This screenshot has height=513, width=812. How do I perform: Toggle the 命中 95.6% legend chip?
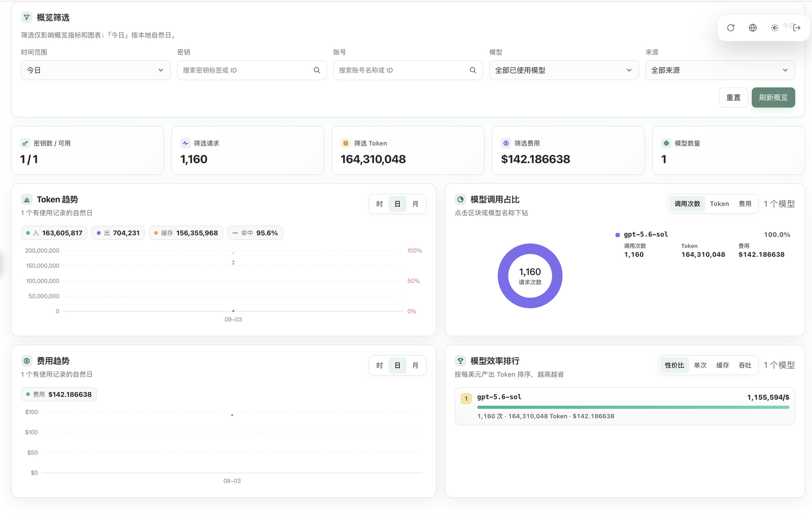click(x=255, y=233)
